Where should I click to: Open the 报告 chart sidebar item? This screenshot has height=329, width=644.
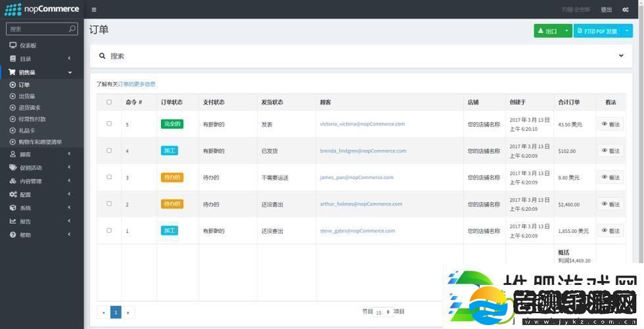pyautogui.click(x=25, y=222)
